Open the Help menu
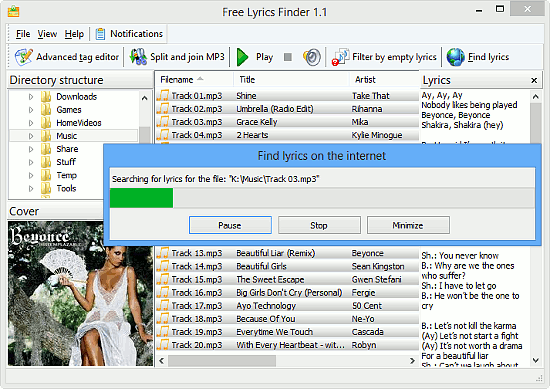Image resolution: width=550 pixels, height=389 pixels. tap(74, 34)
